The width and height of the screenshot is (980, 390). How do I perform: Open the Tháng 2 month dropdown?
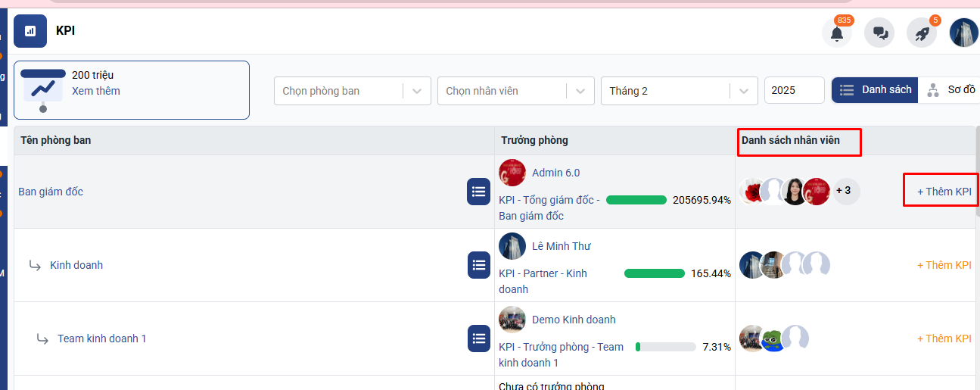tap(679, 91)
